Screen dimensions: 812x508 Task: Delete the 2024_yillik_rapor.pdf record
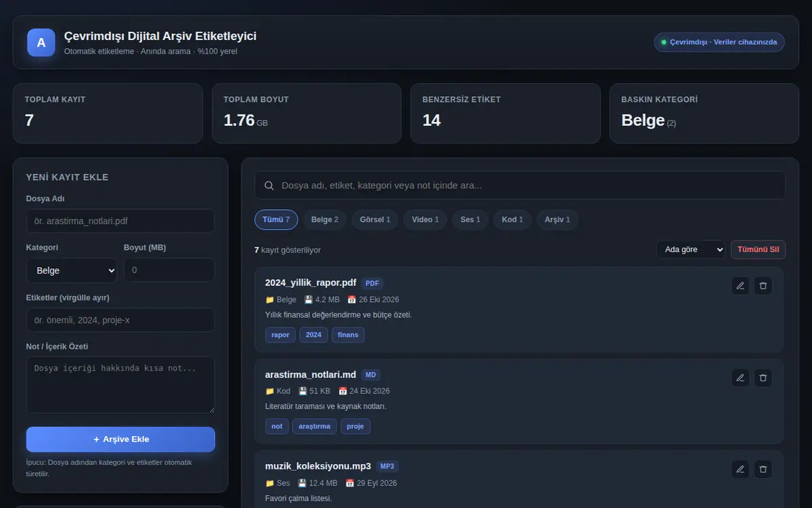763,286
